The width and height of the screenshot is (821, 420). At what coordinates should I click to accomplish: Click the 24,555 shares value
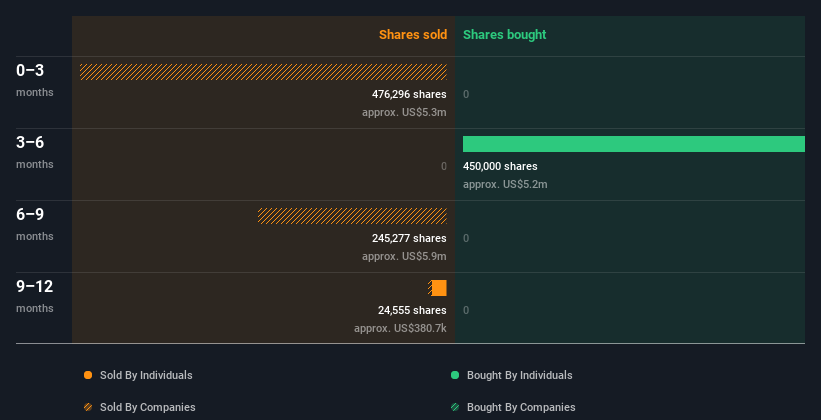[x=413, y=310]
